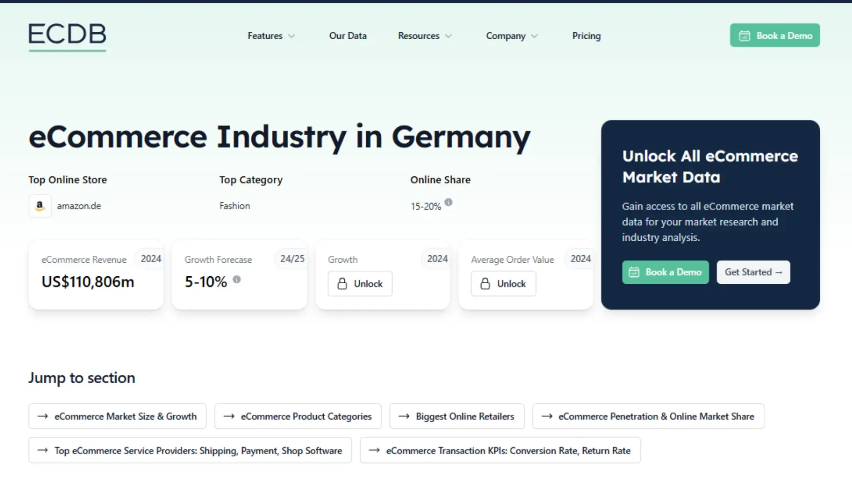Click Book a Demo in the top header

pos(775,35)
